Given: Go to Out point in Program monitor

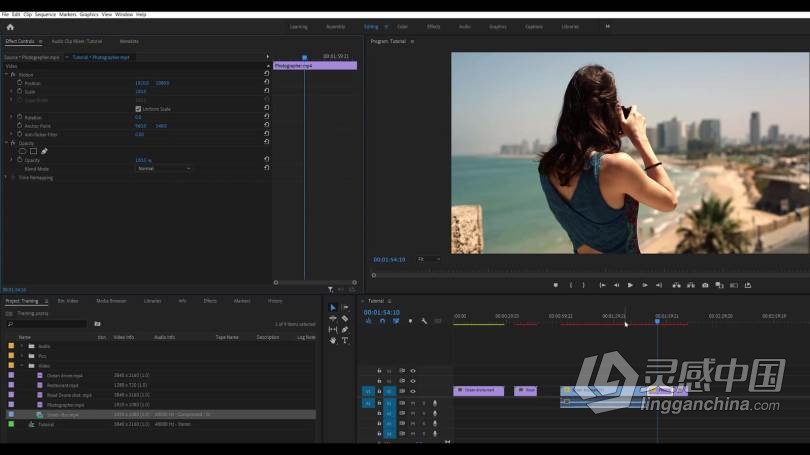Looking at the screenshot, I should (x=659, y=285).
